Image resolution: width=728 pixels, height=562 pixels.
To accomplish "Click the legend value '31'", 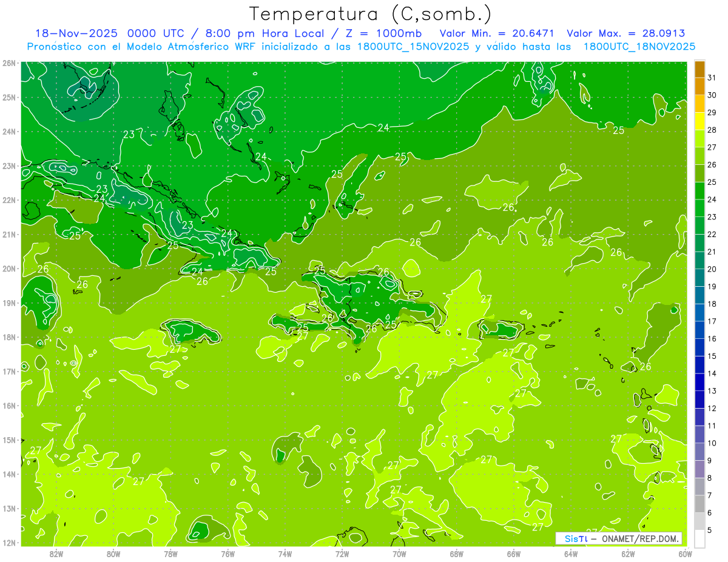I will pyautogui.click(x=712, y=78).
